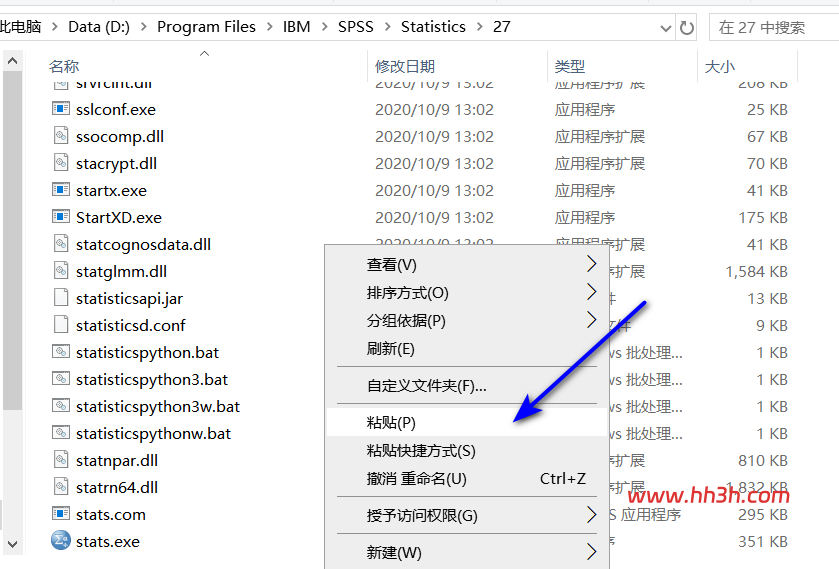839x569 pixels.
Task: Click the statisticspython3.bat file icon
Action: pos(61,378)
